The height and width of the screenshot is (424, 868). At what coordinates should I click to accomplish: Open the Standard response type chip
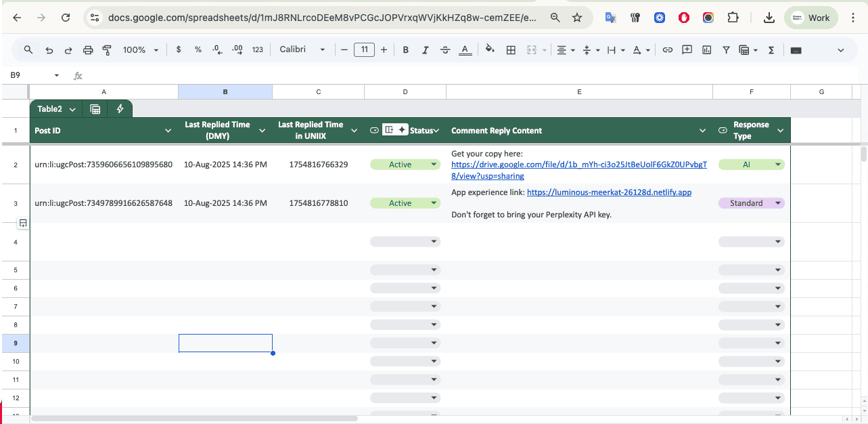point(752,203)
